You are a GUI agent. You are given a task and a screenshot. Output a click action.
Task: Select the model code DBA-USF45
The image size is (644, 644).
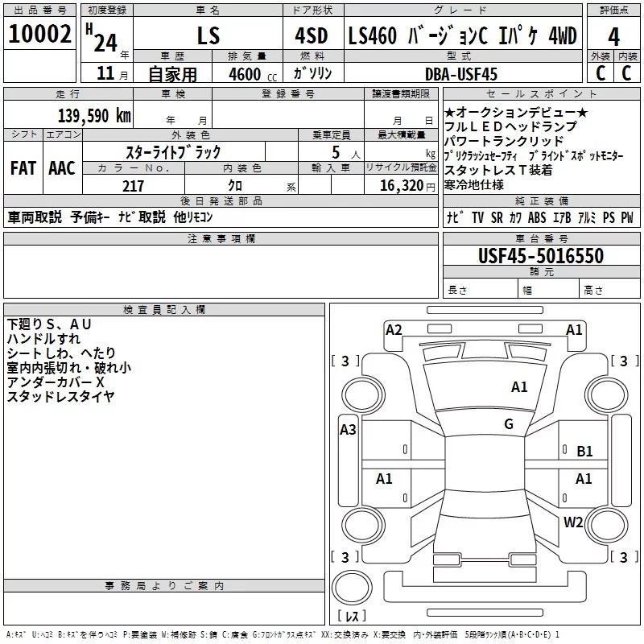(460, 74)
